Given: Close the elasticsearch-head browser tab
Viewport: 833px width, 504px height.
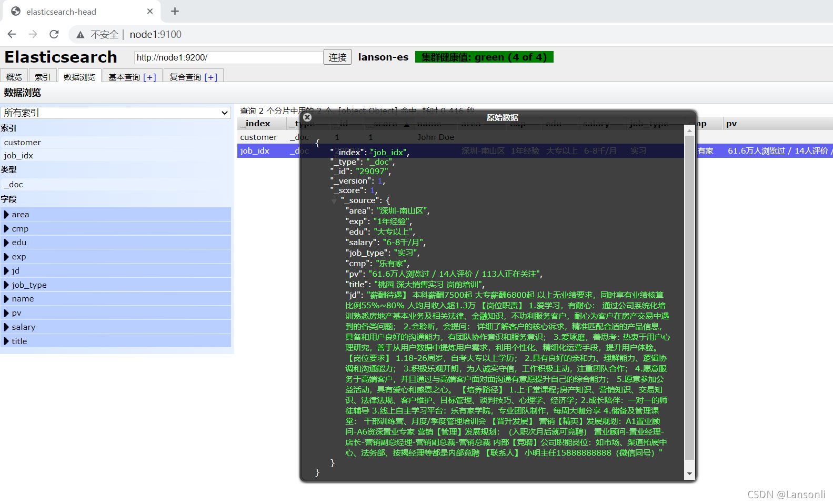Looking at the screenshot, I should coord(150,11).
